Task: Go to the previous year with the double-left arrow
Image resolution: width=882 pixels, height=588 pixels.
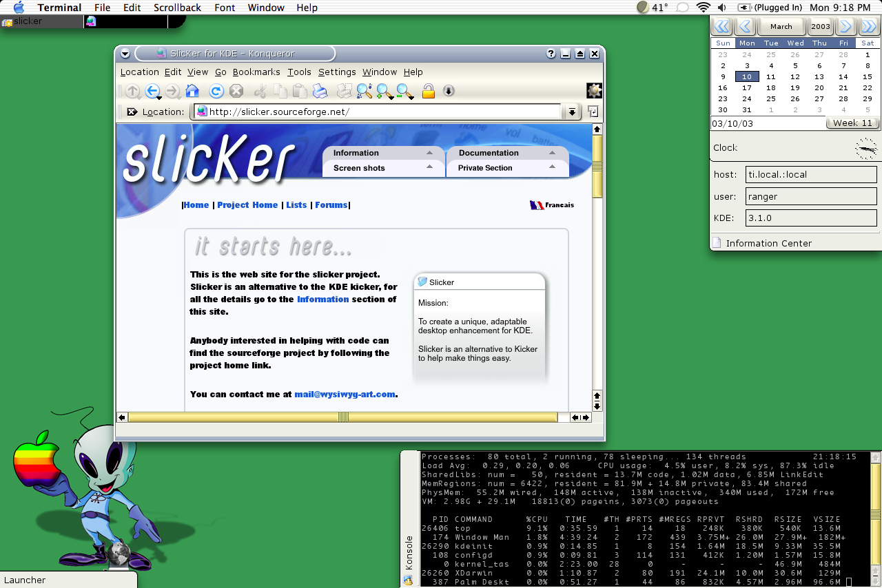Action: [x=721, y=27]
